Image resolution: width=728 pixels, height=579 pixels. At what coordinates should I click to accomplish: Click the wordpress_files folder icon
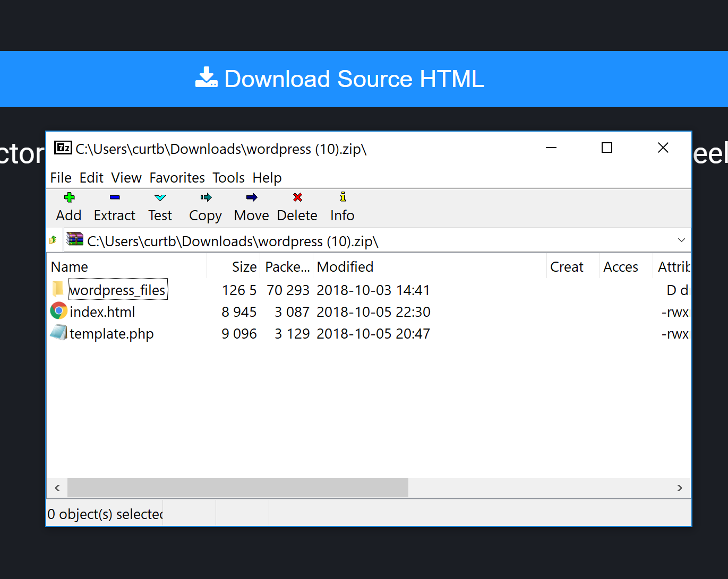[x=58, y=289]
